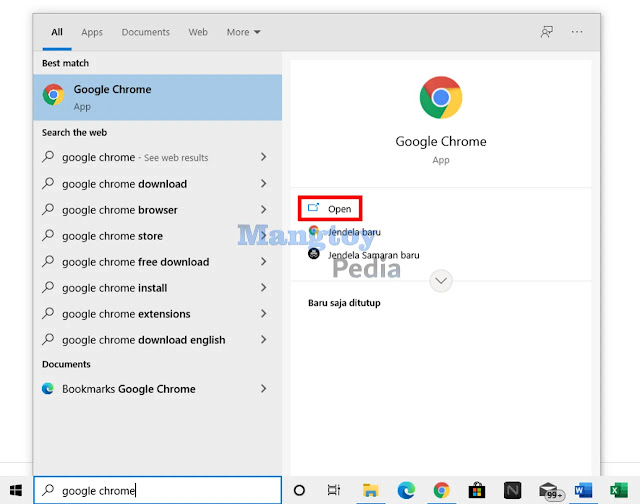Switch to the Documents tab
Screen dimensions: 640x504
(x=145, y=32)
